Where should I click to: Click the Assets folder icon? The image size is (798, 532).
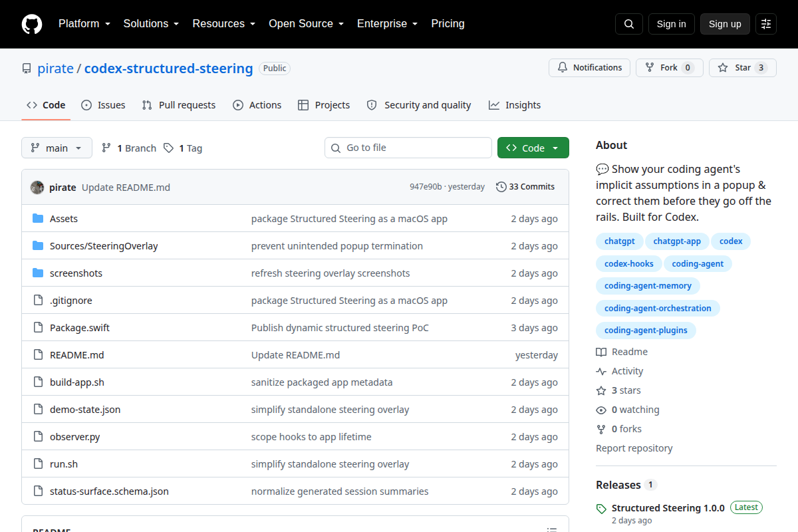pyautogui.click(x=38, y=219)
